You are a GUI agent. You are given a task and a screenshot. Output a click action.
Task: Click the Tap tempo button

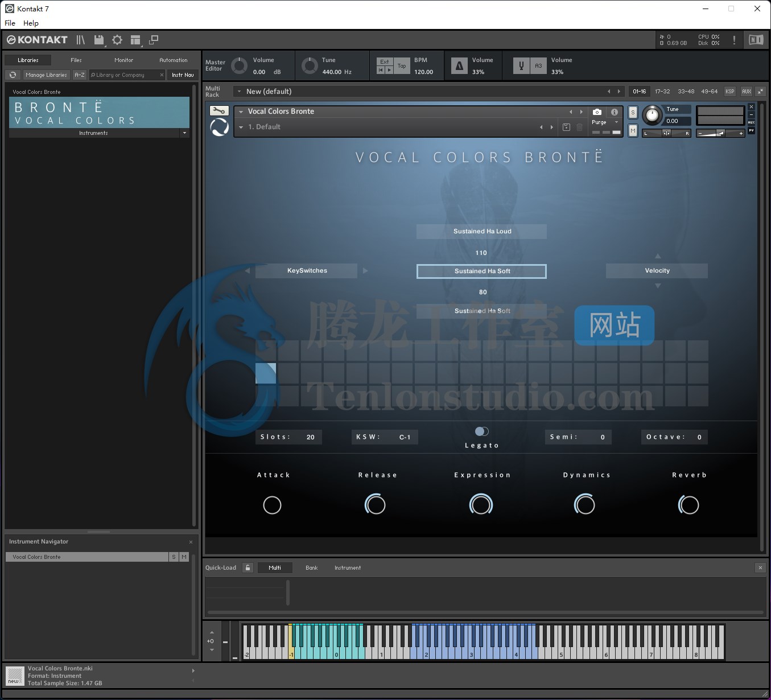[402, 66]
